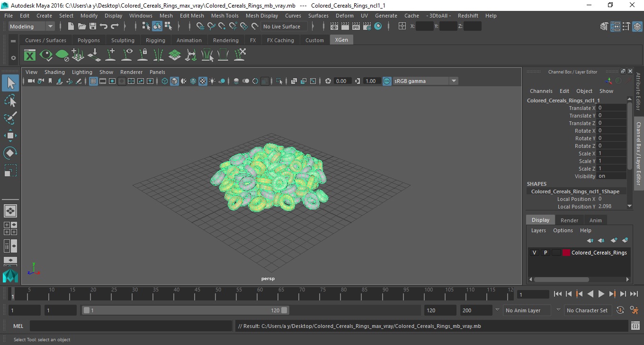Select by hierarchy mode icon
The height and width of the screenshot is (345, 644).
[146, 27]
